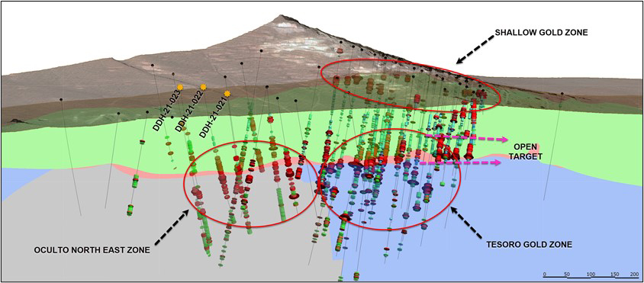The image size is (644, 283).
Task: Click the DDH-21-023 orange star marker
Action: click(x=180, y=87)
